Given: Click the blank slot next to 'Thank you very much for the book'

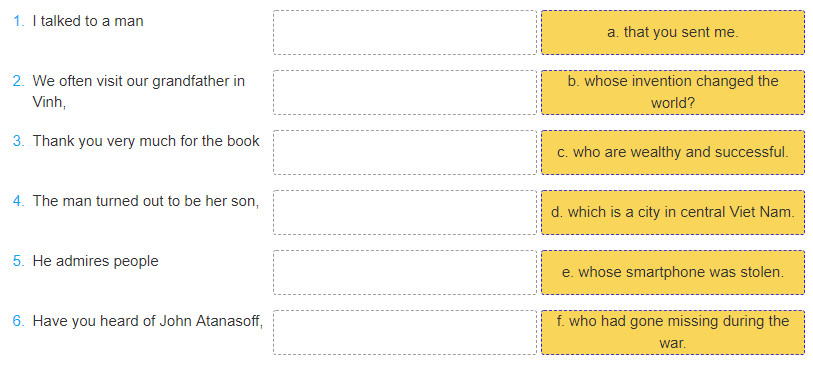Looking at the screenshot, I should (405, 152).
